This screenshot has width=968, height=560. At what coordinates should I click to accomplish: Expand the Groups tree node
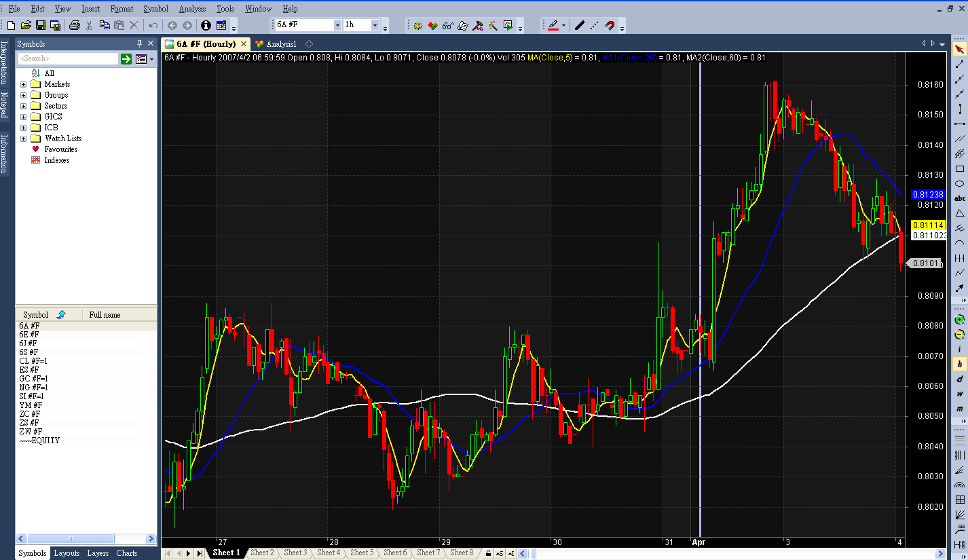click(x=24, y=95)
